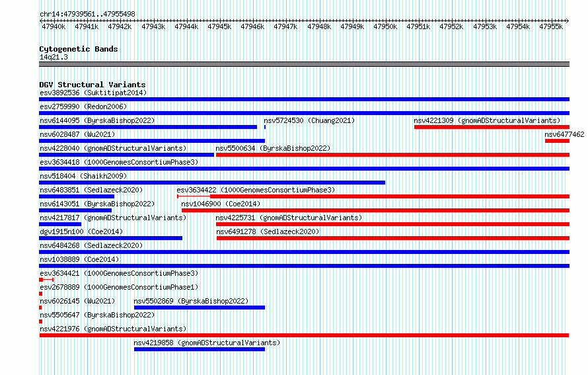Open the dgv1915n100 (Coe2014) label
588x375 pixels.
tap(81, 231)
